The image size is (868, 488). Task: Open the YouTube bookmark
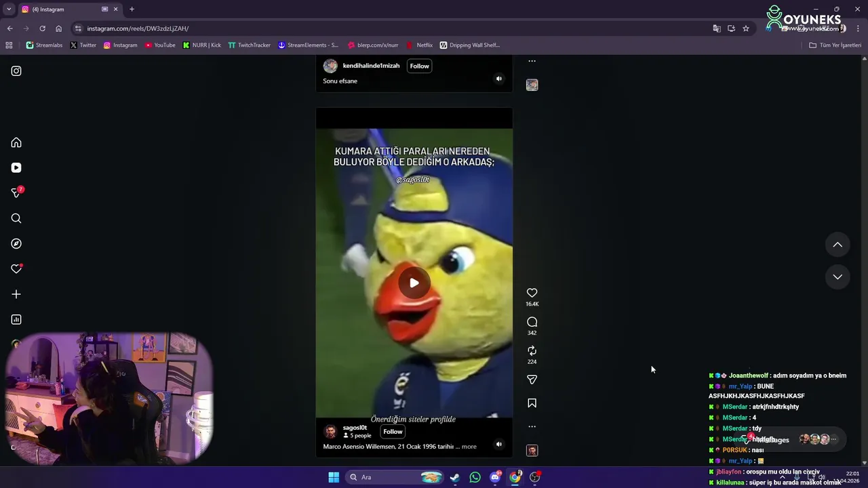tap(160, 45)
